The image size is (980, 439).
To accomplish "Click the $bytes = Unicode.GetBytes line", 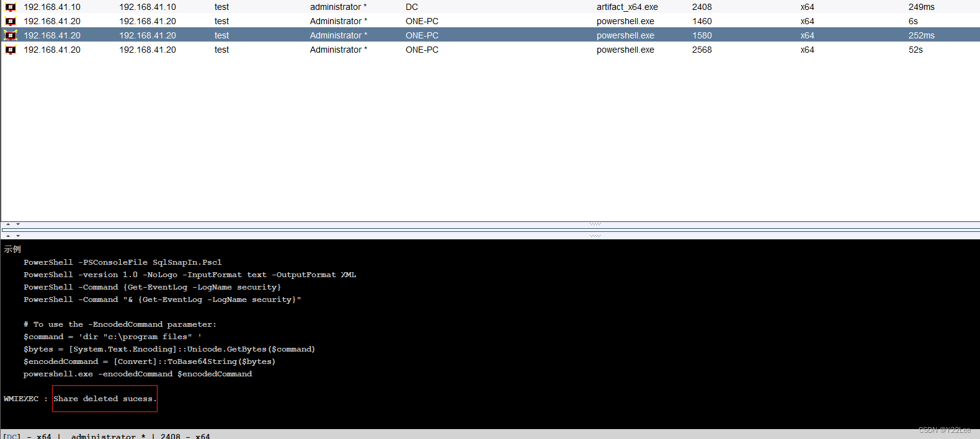I will 169,349.
